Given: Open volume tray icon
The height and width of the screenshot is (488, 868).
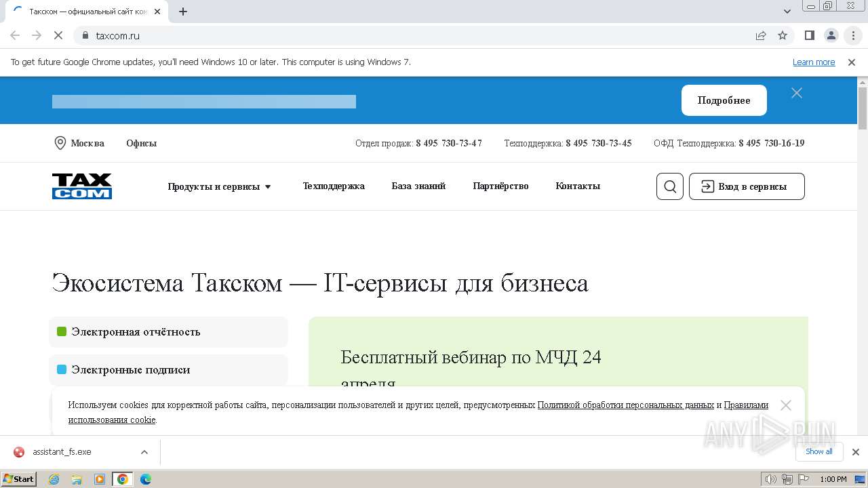Looking at the screenshot, I should pyautogui.click(x=771, y=479).
